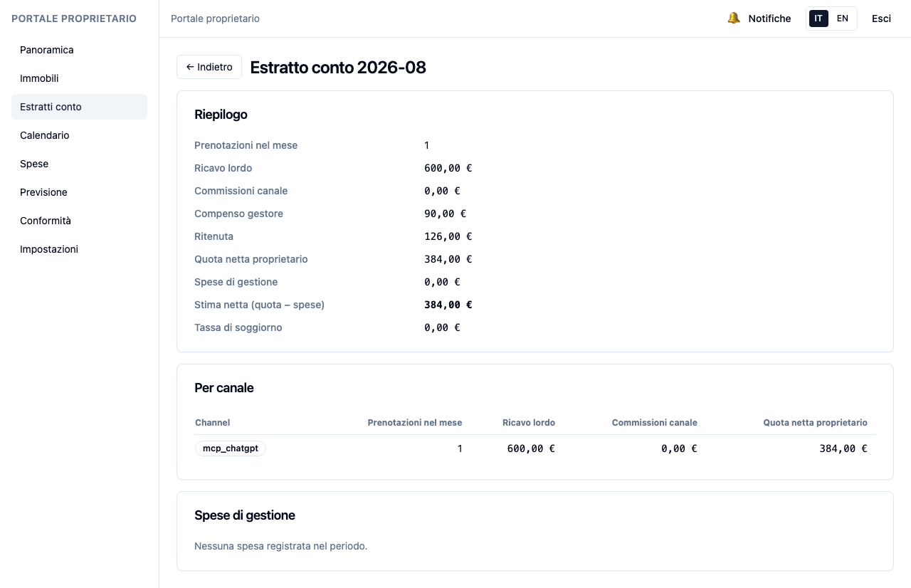Select the IT language option
The image size is (911, 588).
(x=818, y=19)
